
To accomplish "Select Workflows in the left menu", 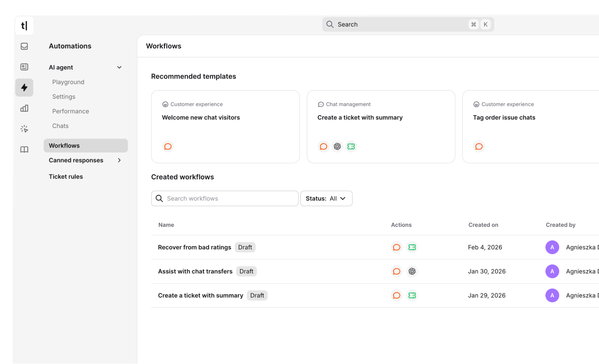I will [64, 146].
